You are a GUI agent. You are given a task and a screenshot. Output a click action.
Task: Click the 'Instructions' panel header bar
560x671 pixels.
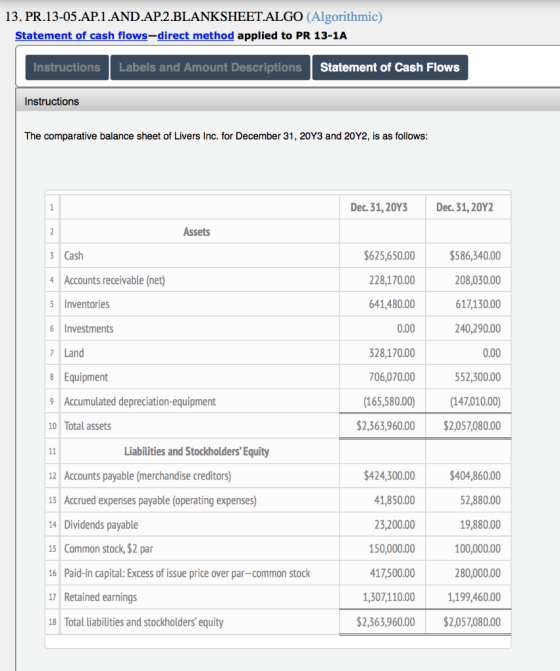[288, 101]
